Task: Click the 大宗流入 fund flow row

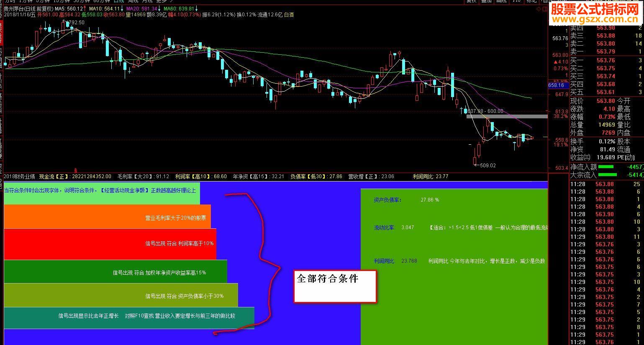Action: click(606, 175)
